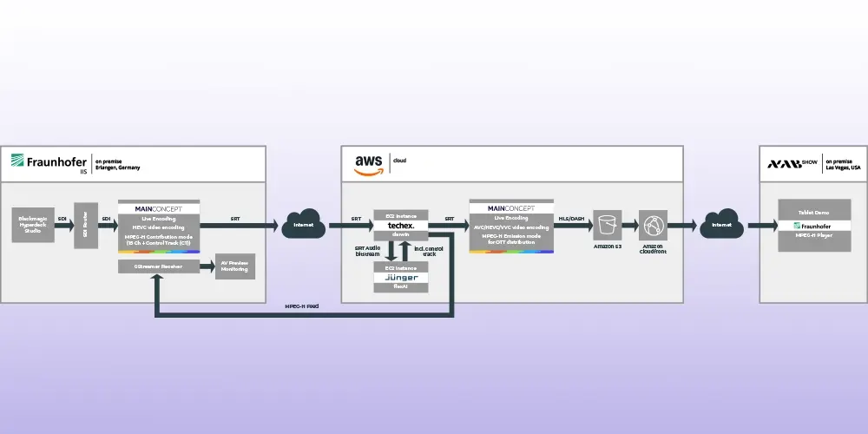The height and width of the screenshot is (434, 868).
Task: Click the "SRT Audio bitstream" label
Action: point(367,251)
